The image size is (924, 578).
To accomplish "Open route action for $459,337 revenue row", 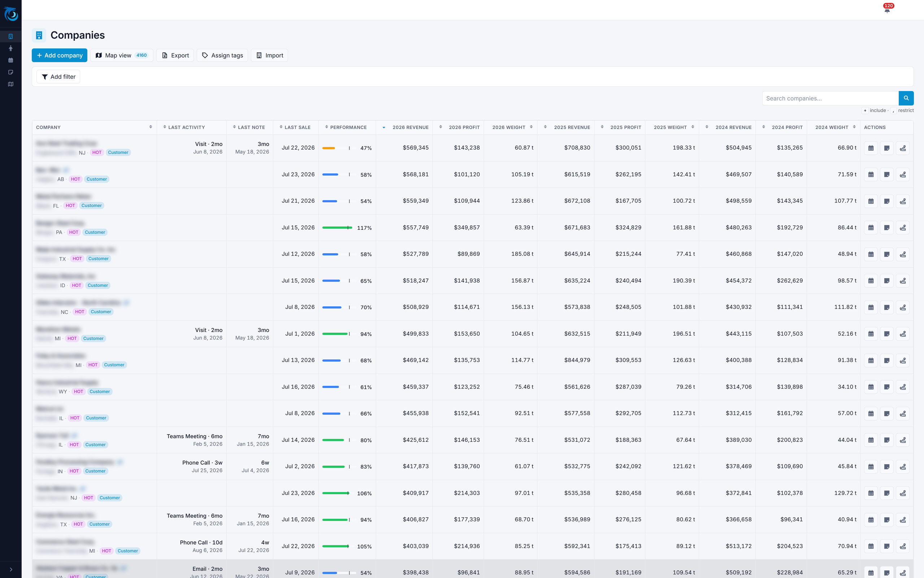I will click(x=903, y=387).
